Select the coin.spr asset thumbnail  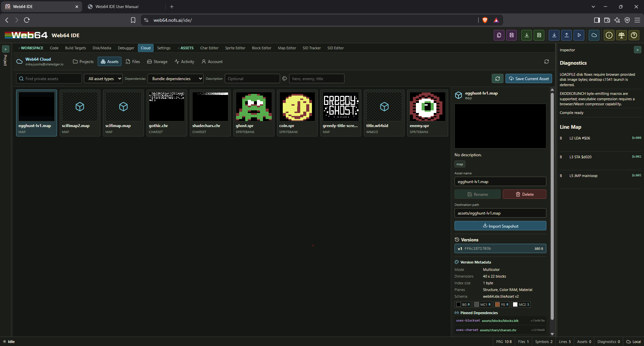pyautogui.click(x=297, y=113)
